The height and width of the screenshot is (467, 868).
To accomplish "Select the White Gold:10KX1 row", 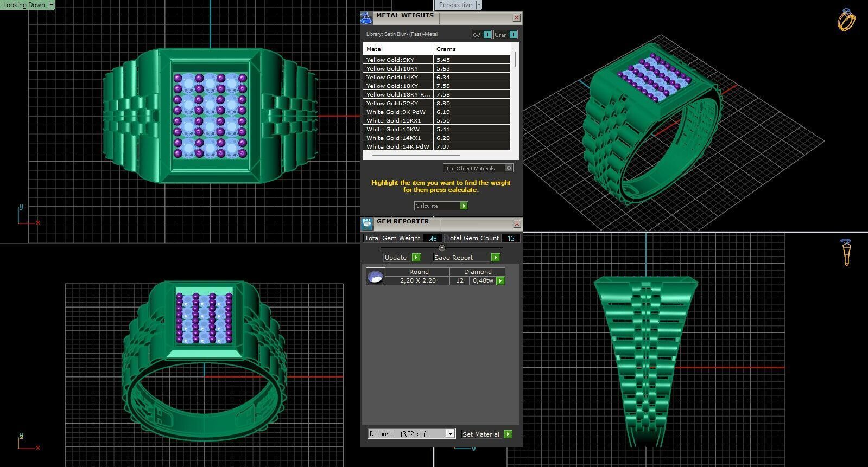I will 436,120.
